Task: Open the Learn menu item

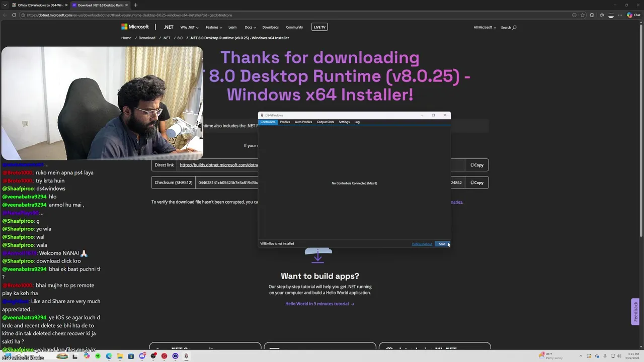Action: pos(232,27)
